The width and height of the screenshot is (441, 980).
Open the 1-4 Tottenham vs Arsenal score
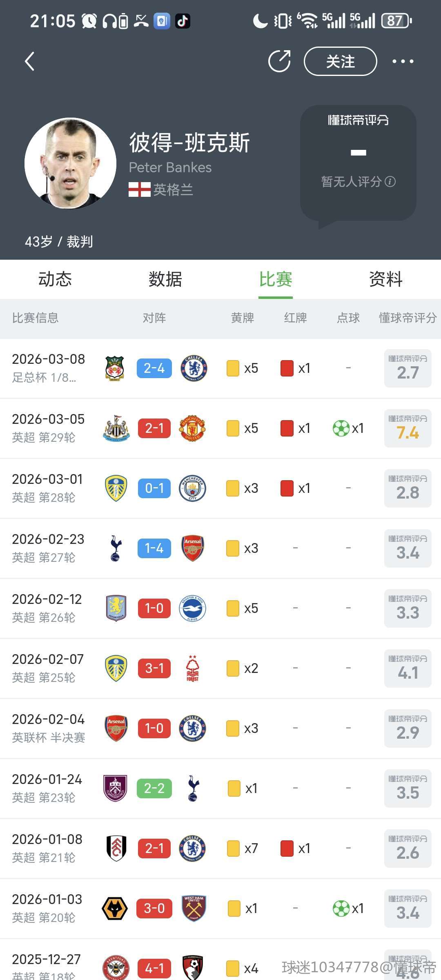tap(154, 548)
